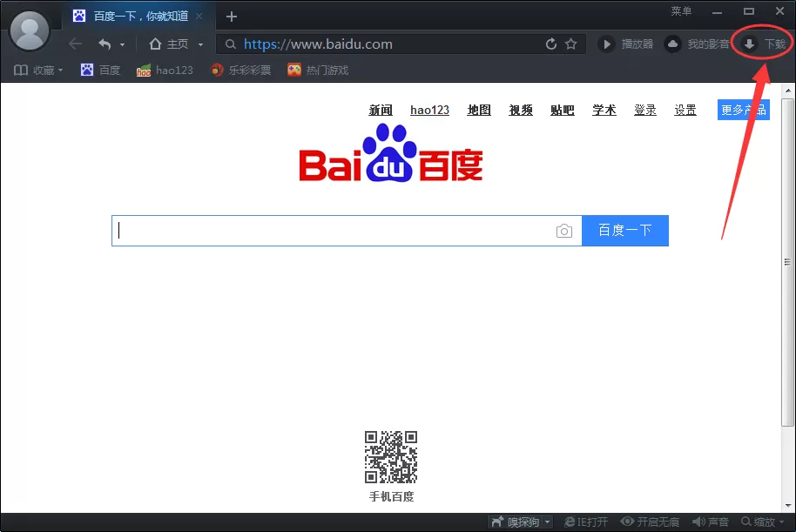The image size is (796, 532).
Task: Click the camera image search icon
Action: tap(564, 231)
